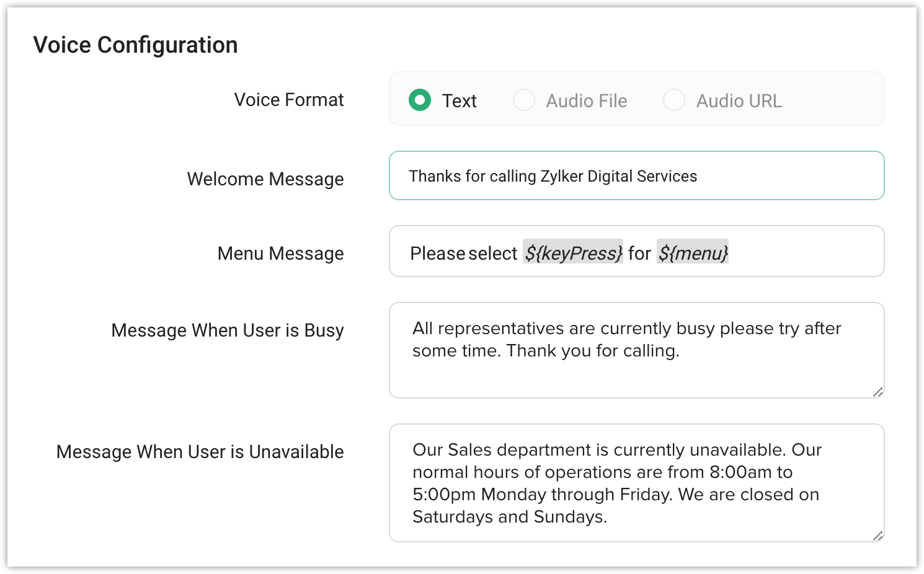The image size is (924, 574).
Task: Select the Audio URL radio option
Action: [674, 100]
